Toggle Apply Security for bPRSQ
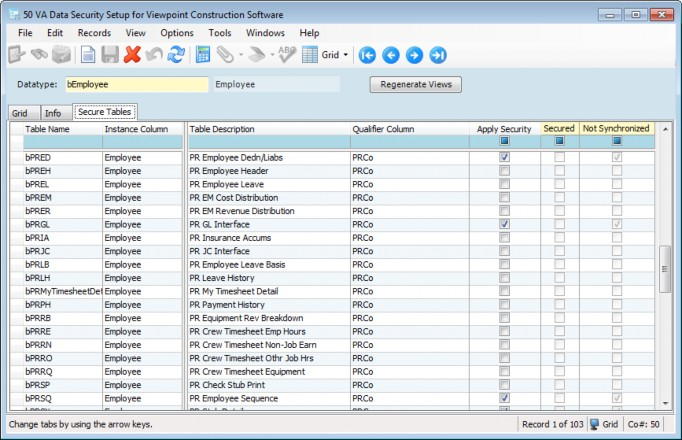Viewport: 682px width, 440px height. point(504,398)
